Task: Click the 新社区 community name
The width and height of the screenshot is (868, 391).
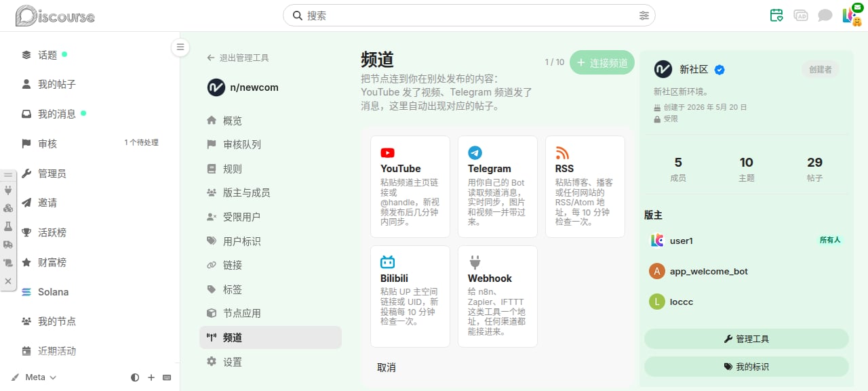Action: tap(694, 69)
